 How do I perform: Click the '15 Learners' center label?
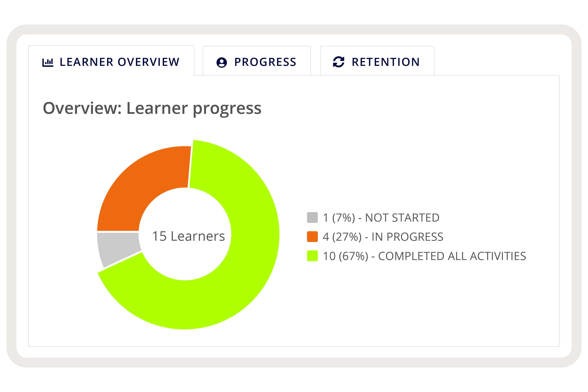pyautogui.click(x=188, y=236)
